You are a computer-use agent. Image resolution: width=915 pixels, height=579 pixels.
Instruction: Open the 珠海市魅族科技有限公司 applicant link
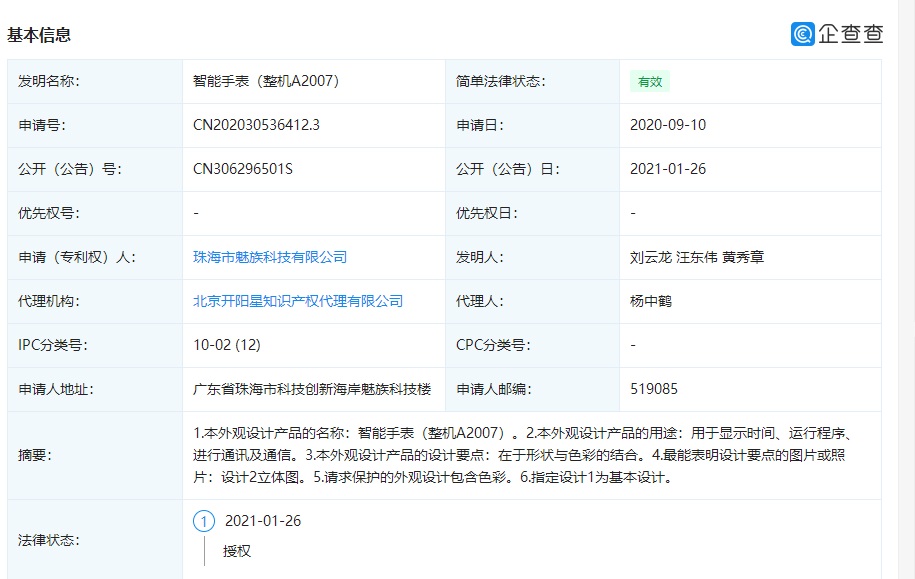(x=270, y=257)
